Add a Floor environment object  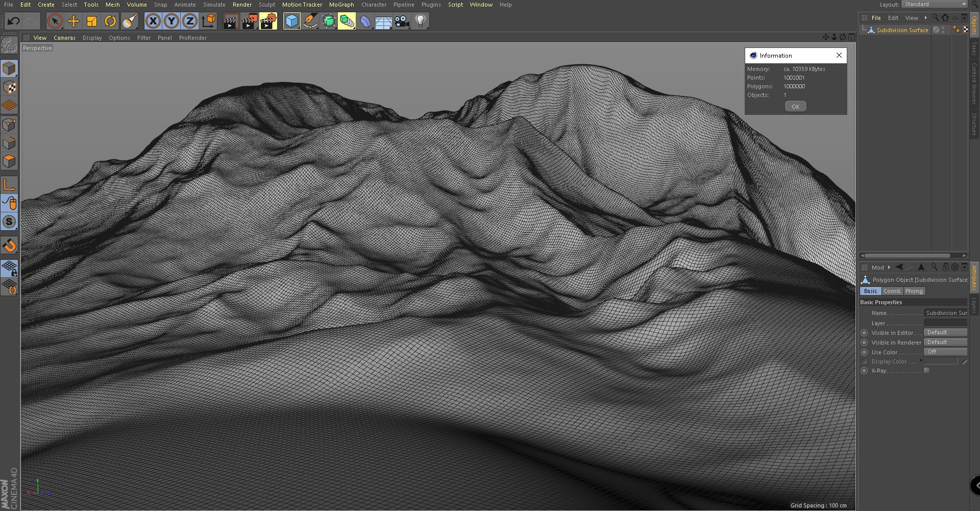tap(383, 21)
